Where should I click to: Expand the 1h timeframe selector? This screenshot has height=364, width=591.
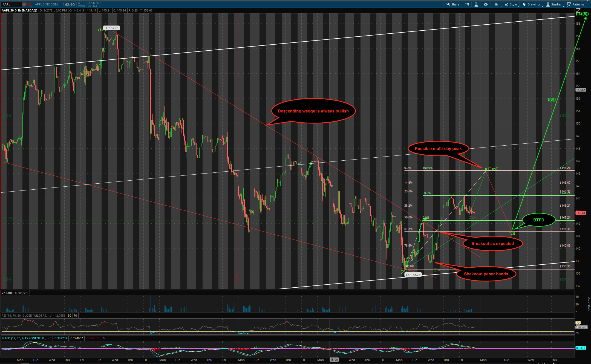tap(496, 4)
